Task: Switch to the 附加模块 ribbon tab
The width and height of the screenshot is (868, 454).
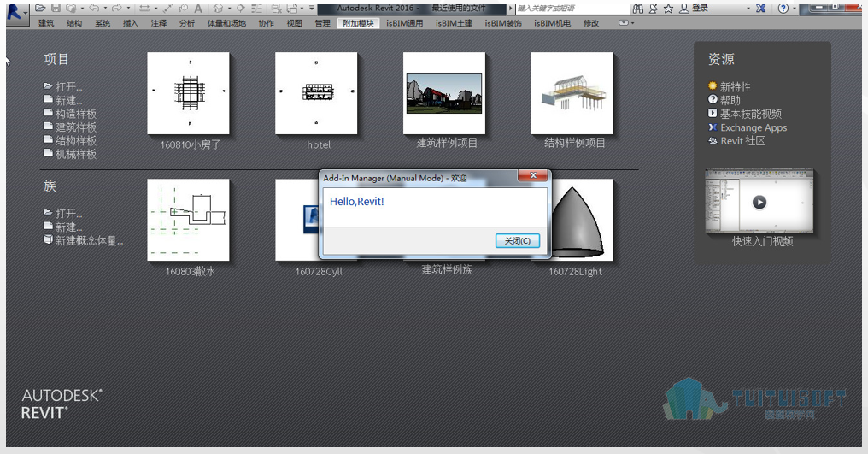Action: coord(358,23)
